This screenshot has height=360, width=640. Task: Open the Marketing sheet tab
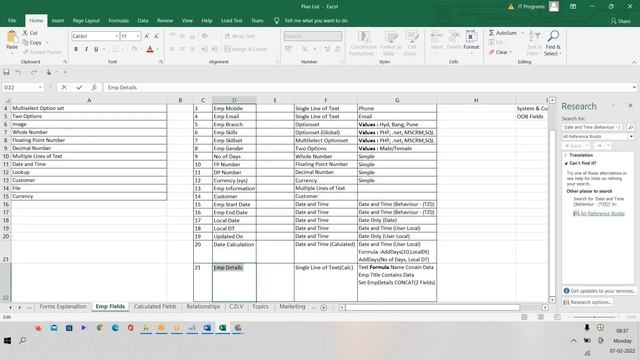coord(292,307)
